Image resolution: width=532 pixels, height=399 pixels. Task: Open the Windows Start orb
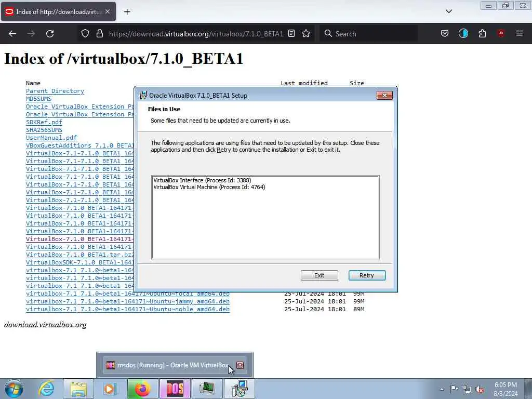coord(14,389)
